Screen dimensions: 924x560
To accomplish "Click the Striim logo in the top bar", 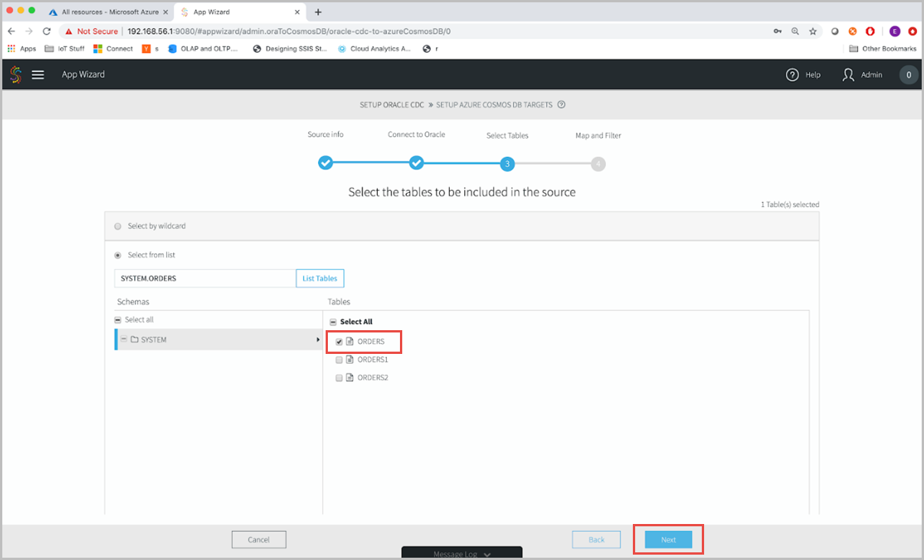I will (15, 74).
